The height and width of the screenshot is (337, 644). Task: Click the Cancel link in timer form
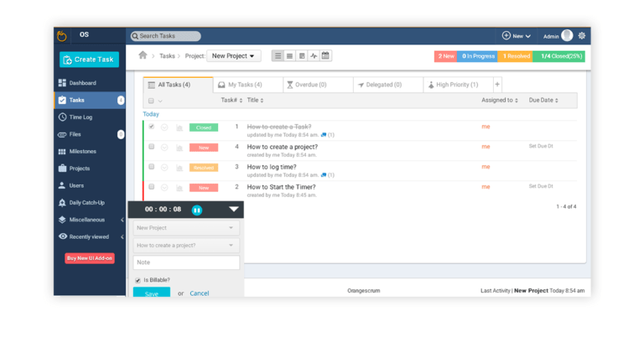point(200,293)
